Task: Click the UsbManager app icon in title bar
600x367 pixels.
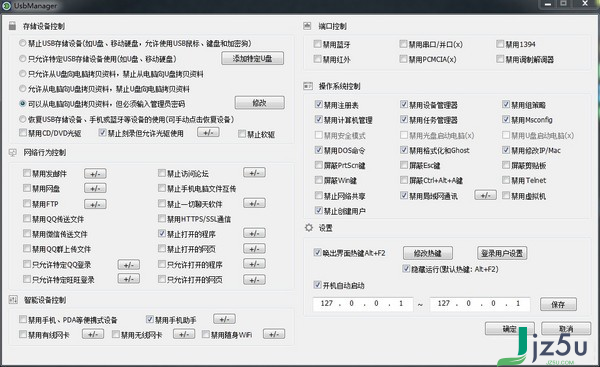Action: click(7, 6)
